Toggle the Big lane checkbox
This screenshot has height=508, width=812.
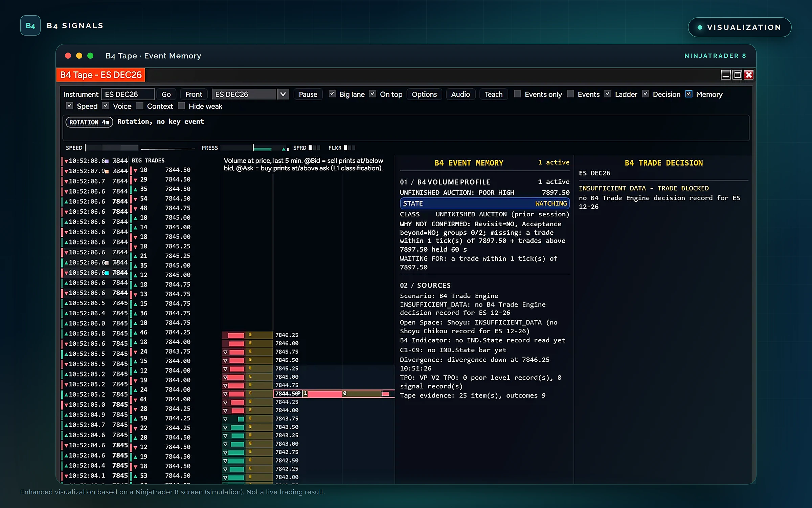click(x=332, y=94)
